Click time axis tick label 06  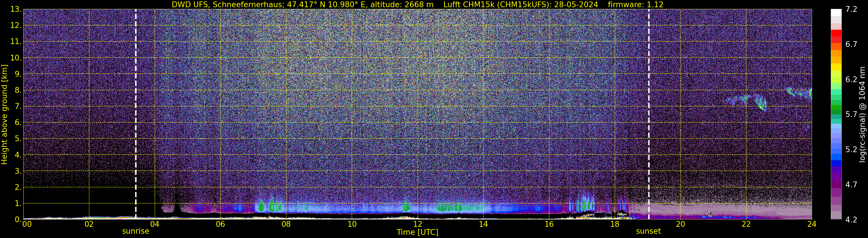pos(220,224)
